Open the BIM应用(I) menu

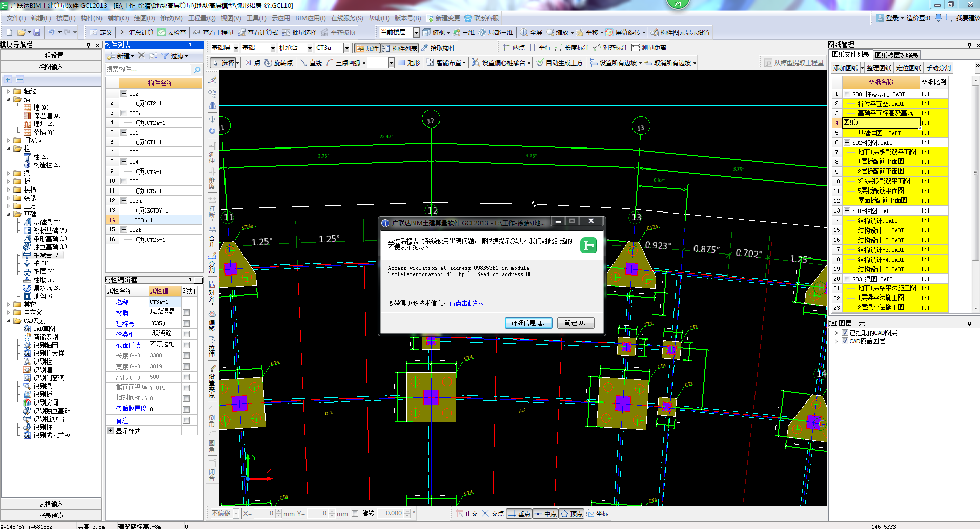pyautogui.click(x=310, y=18)
